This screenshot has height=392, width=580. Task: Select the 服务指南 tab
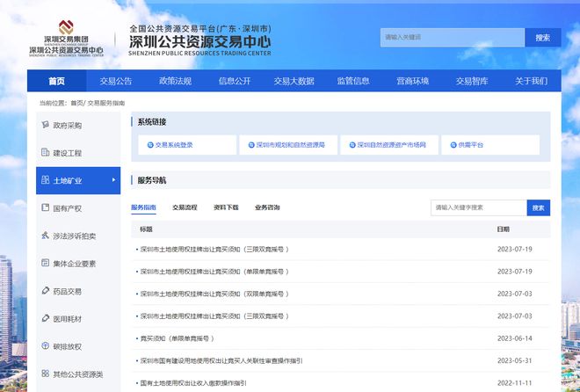(x=143, y=207)
